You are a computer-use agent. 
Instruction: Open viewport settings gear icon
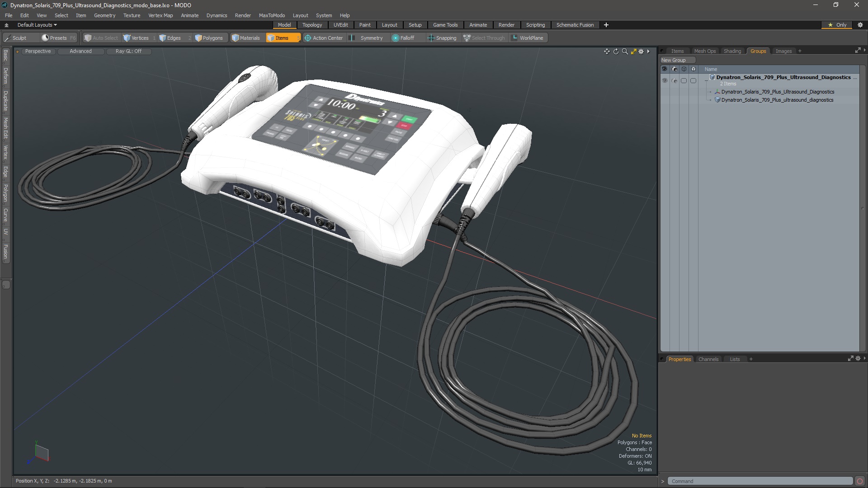(x=641, y=52)
